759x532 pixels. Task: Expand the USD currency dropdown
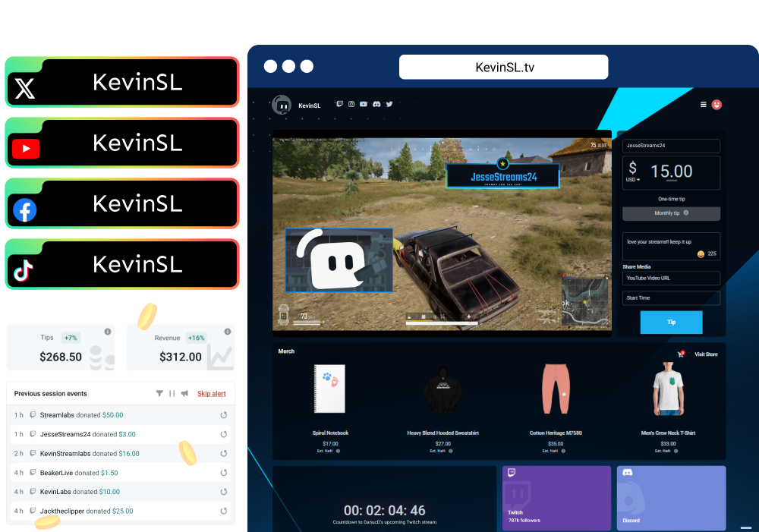pyautogui.click(x=632, y=180)
